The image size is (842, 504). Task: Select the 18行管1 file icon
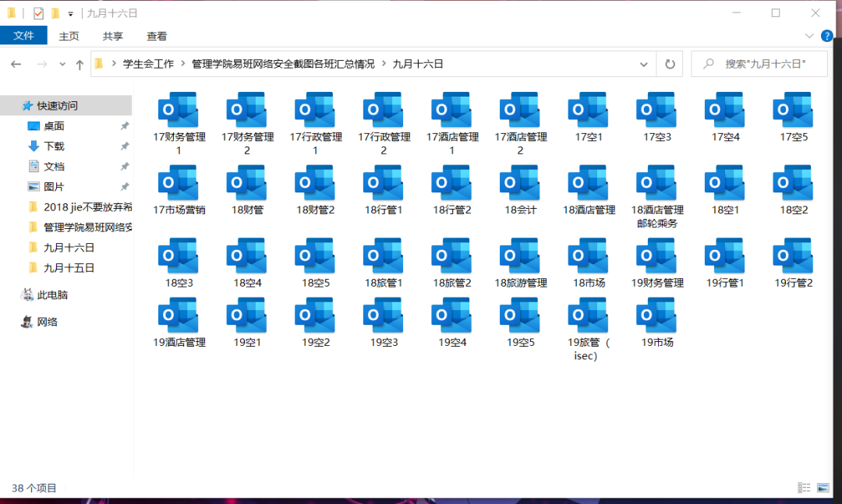tap(384, 183)
